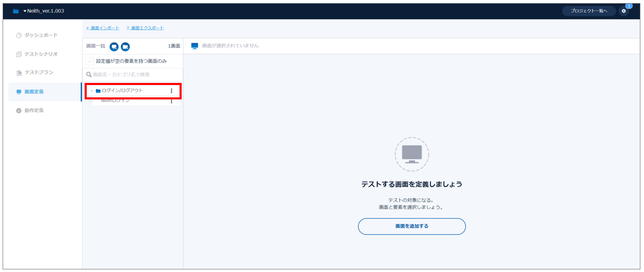This screenshot has height=272, width=644.
Task: Click the 画面を追加する button
Action: pos(412,226)
